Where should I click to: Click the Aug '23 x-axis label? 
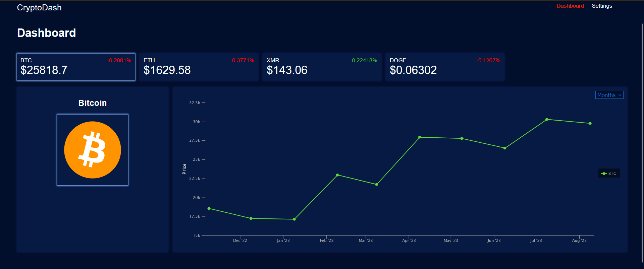(579, 241)
